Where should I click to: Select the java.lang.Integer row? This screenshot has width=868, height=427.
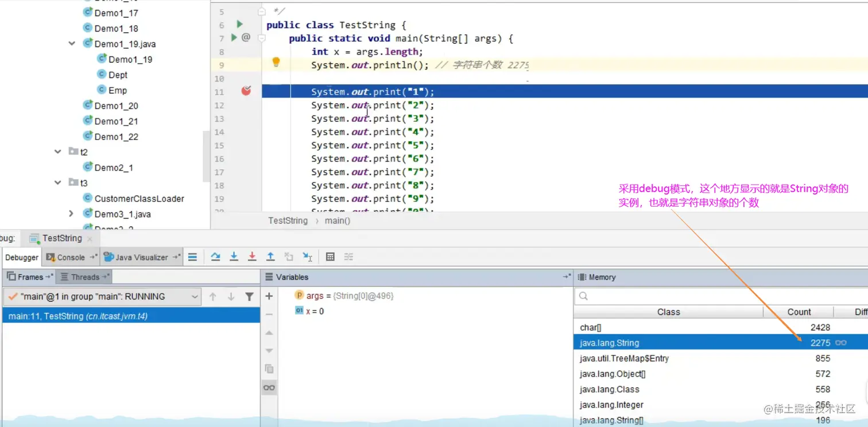pos(720,405)
